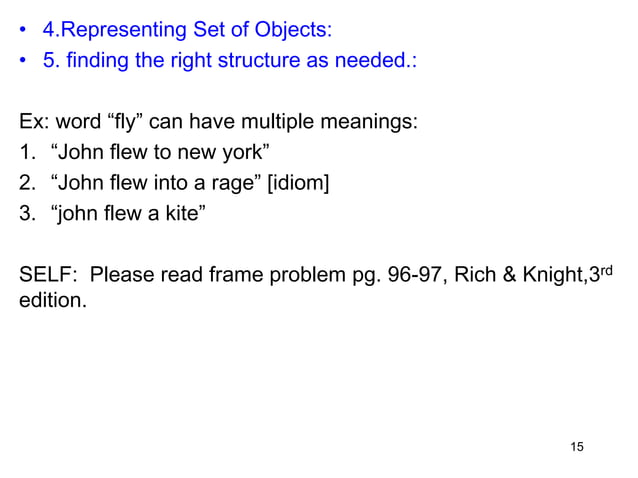Click the first blue bullet point

point(23,30)
